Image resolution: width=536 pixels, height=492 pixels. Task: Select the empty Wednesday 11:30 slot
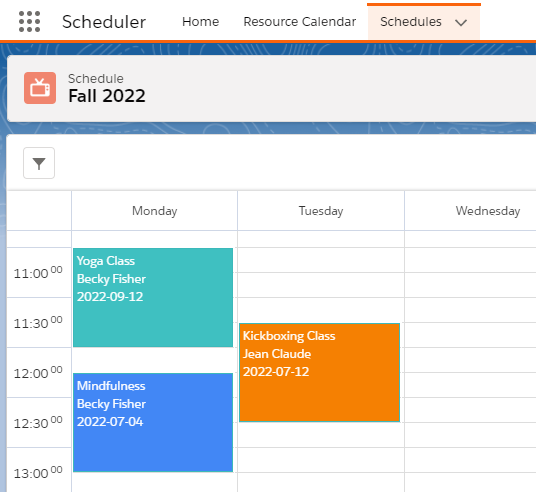click(470, 322)
